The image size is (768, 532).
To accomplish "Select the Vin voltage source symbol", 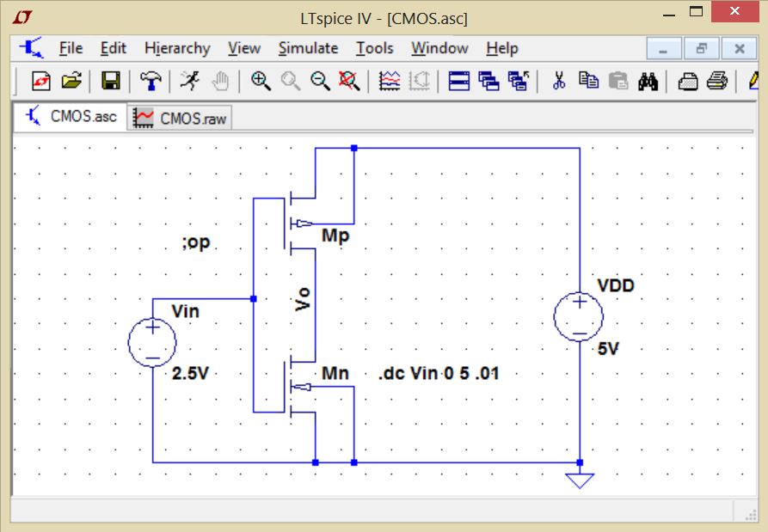I will pos(152,342).
